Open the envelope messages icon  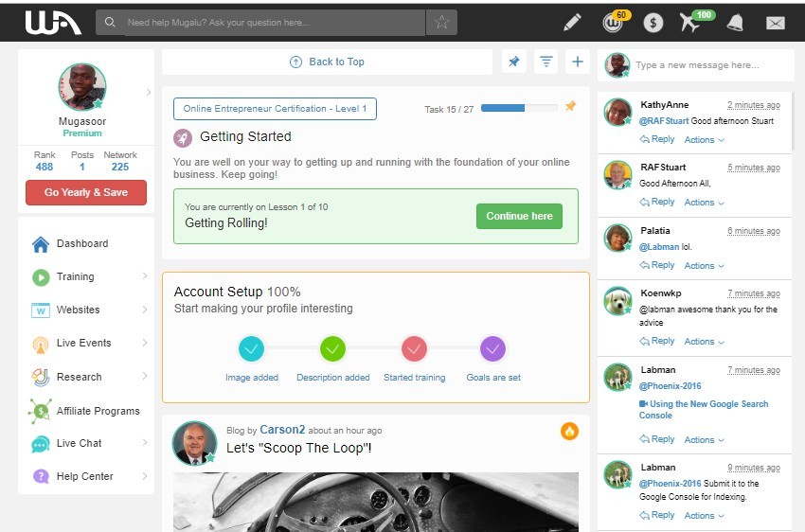776,23
